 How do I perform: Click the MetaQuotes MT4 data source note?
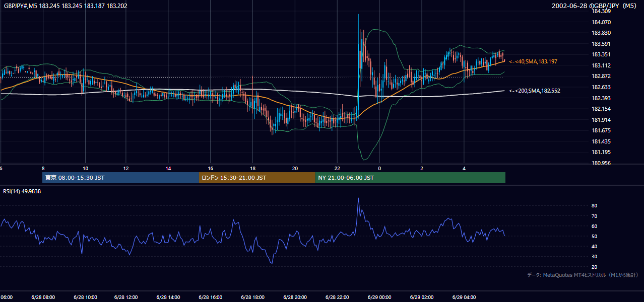point(583,275)
